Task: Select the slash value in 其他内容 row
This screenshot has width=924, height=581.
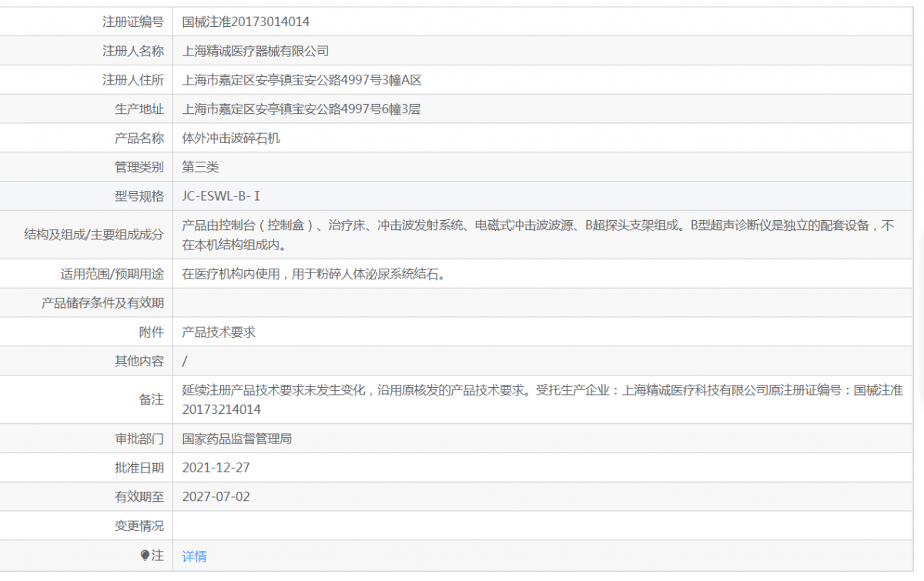Action: click(185, 361)
